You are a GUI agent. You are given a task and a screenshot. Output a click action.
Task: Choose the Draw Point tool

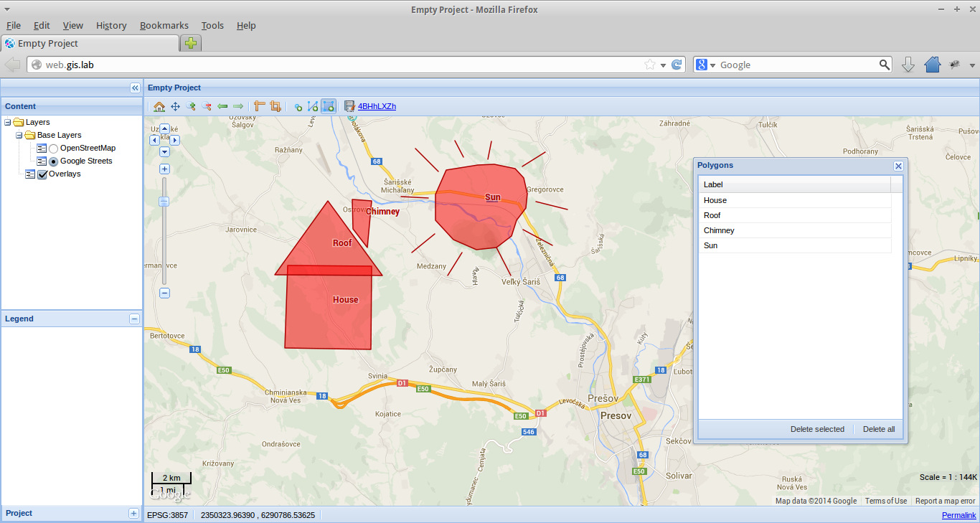298,105
